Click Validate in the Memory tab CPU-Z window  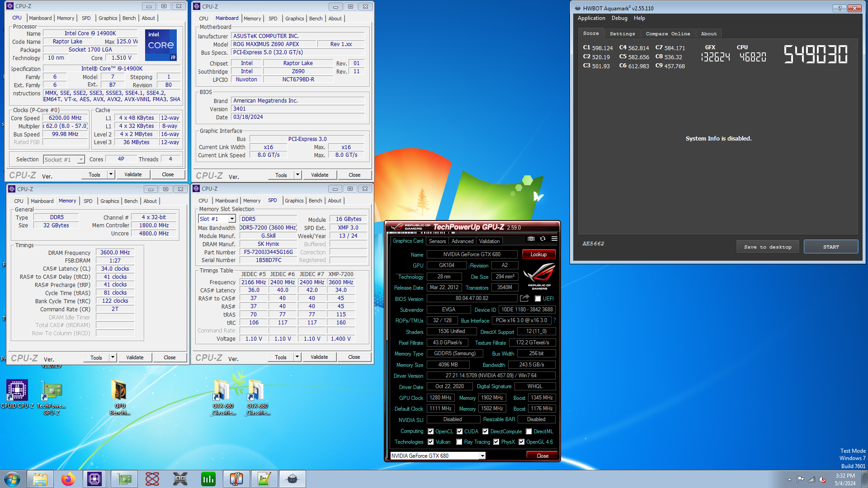pos(135,357)
